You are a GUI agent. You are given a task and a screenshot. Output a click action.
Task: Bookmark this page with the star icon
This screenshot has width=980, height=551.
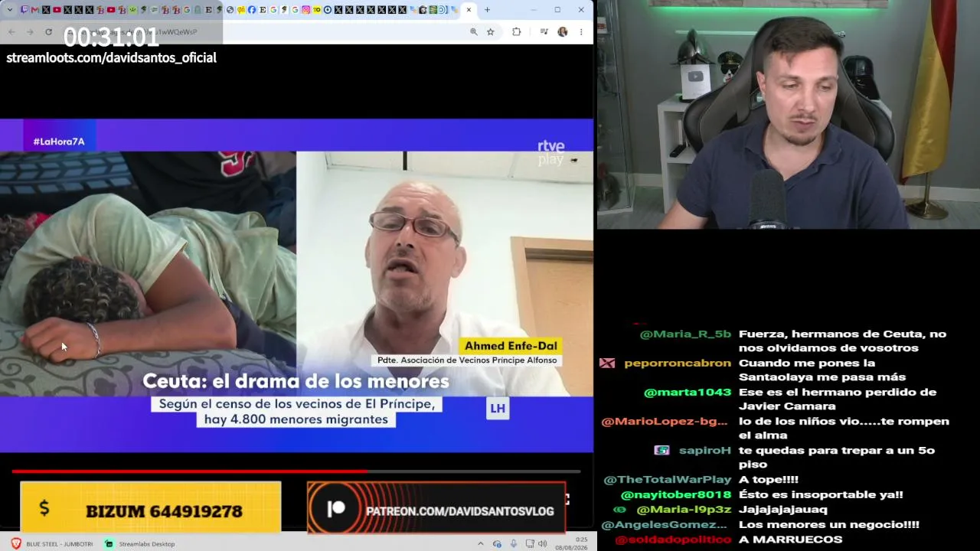point(491,32)
